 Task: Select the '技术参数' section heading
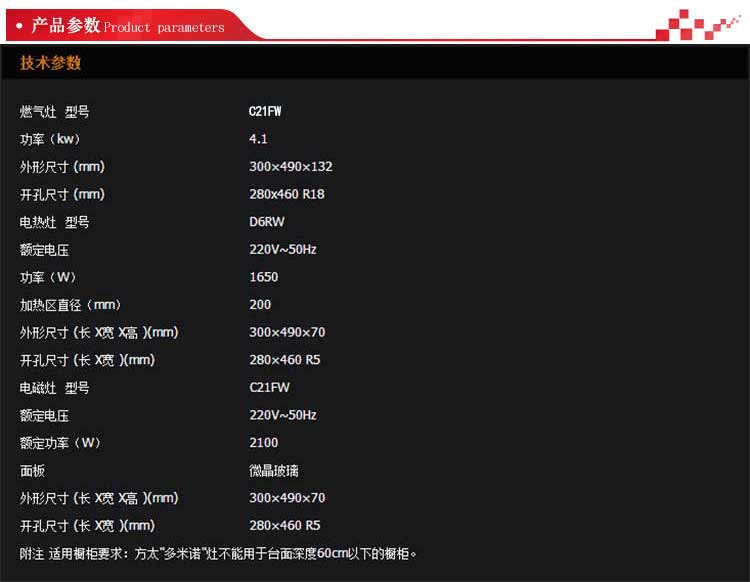point(50,63)
